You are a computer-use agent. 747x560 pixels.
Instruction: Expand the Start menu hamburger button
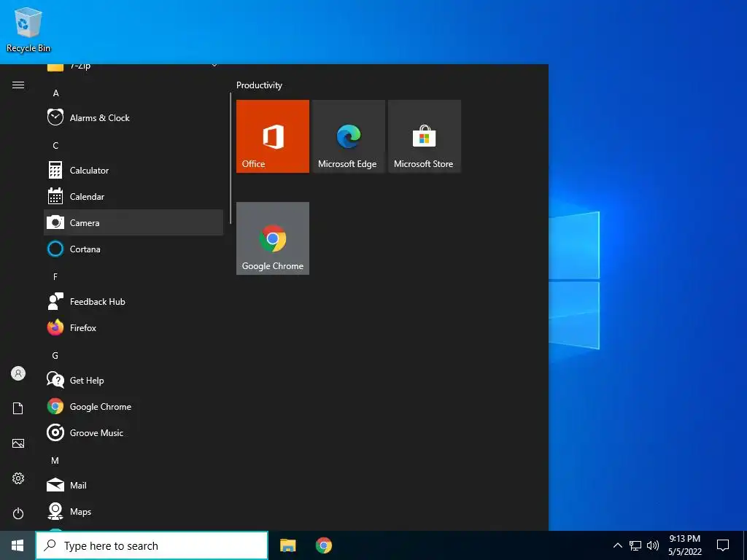pyautogui.click(x=18, y=85)
